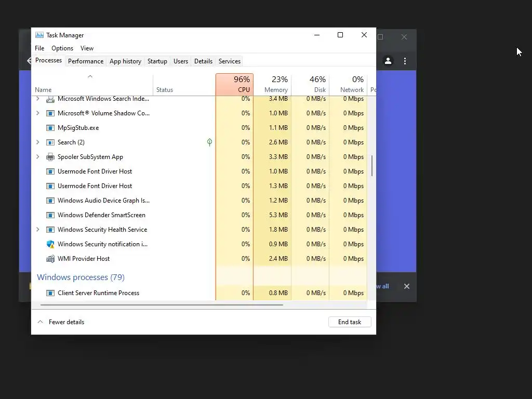Click the vertical scrollbar thumb in the process list
The width and height of the screenshot is (532, 399).
tap(372, 166)
